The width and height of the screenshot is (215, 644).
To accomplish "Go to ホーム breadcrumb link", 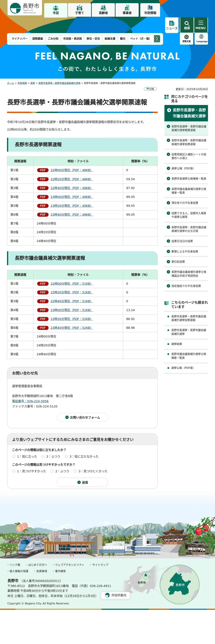I will coord(11,83).
